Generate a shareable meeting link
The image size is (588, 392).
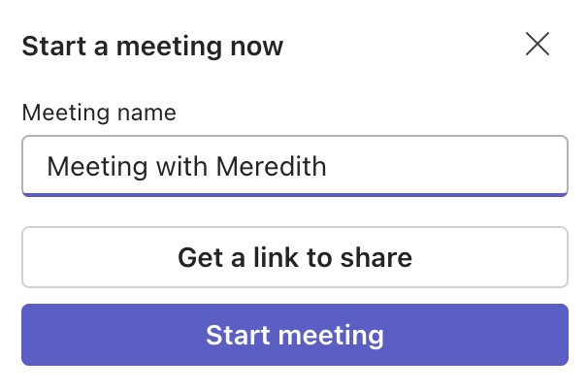point(294,257)
